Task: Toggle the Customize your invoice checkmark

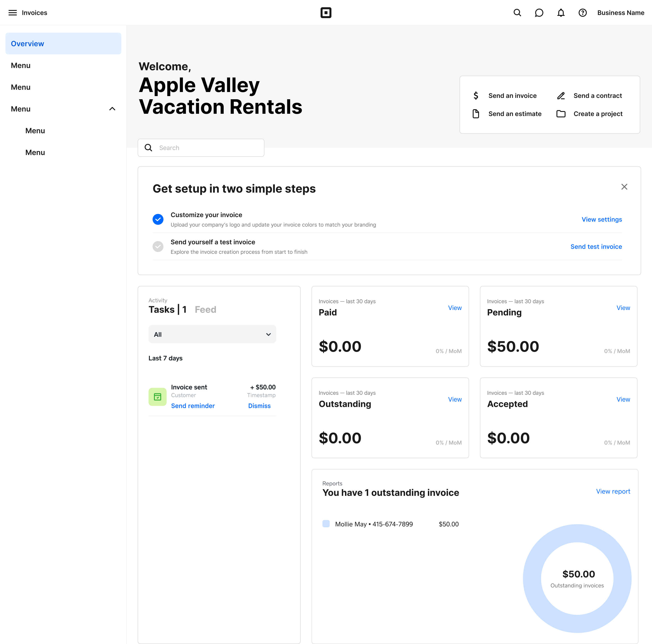Action: 158,220
